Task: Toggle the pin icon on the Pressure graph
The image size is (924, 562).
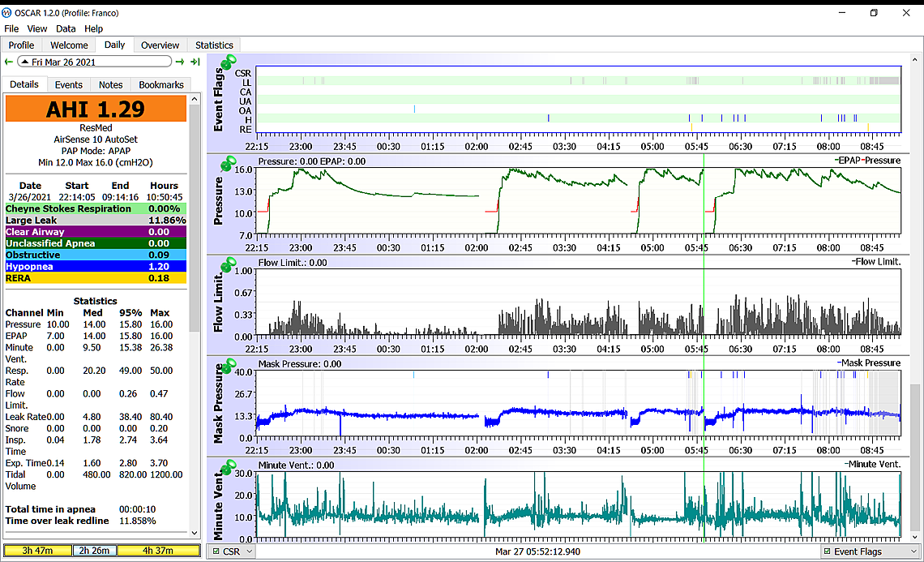Action: pyautogui.click(x=228, y=163)
